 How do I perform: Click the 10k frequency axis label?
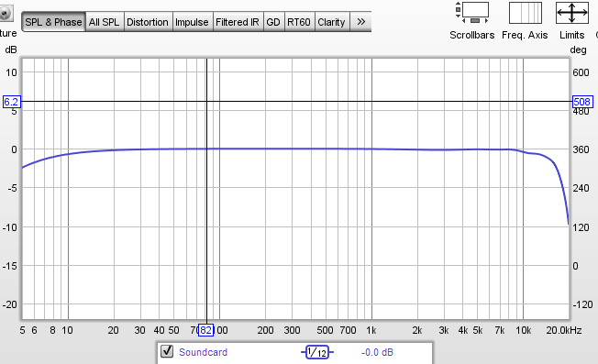click(x=523, y=330)
